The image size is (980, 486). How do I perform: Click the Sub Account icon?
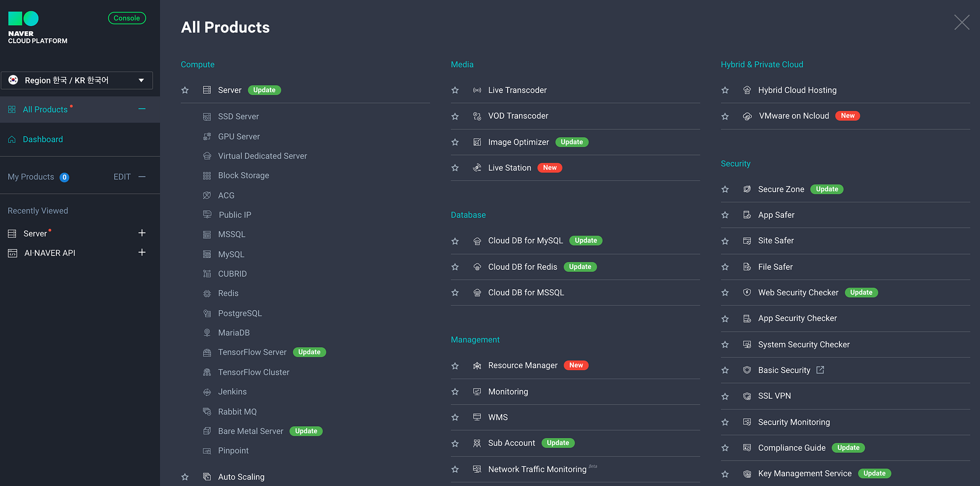[x=477, y=443]
